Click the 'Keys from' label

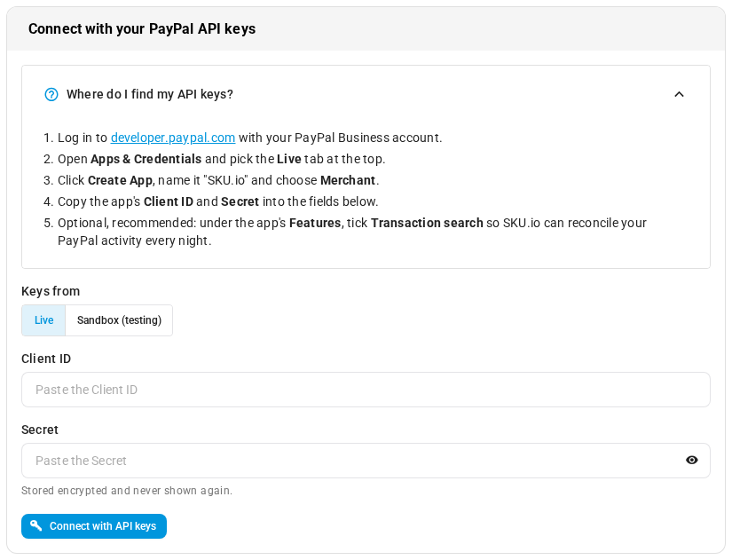[x=51, y=291]
